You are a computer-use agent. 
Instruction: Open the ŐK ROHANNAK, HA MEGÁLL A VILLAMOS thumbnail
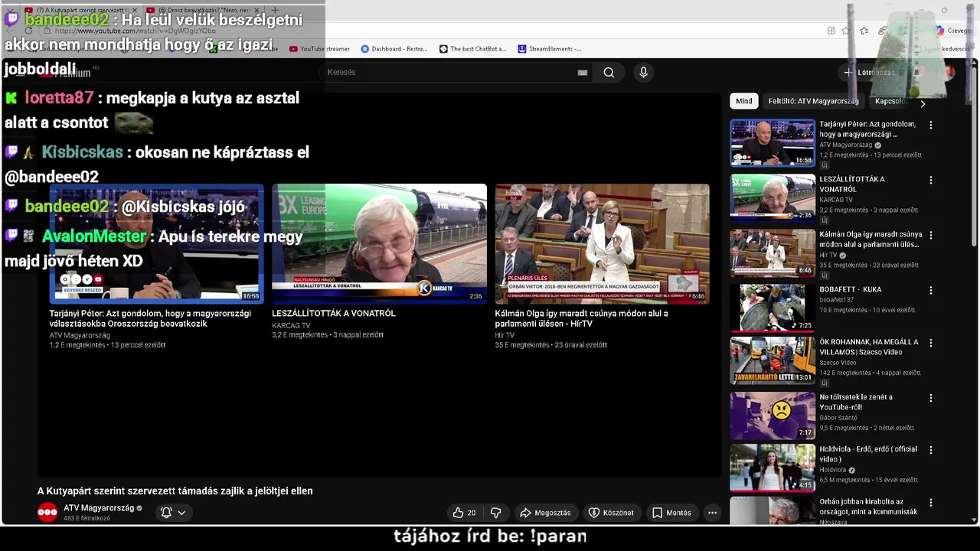(773, 360)
